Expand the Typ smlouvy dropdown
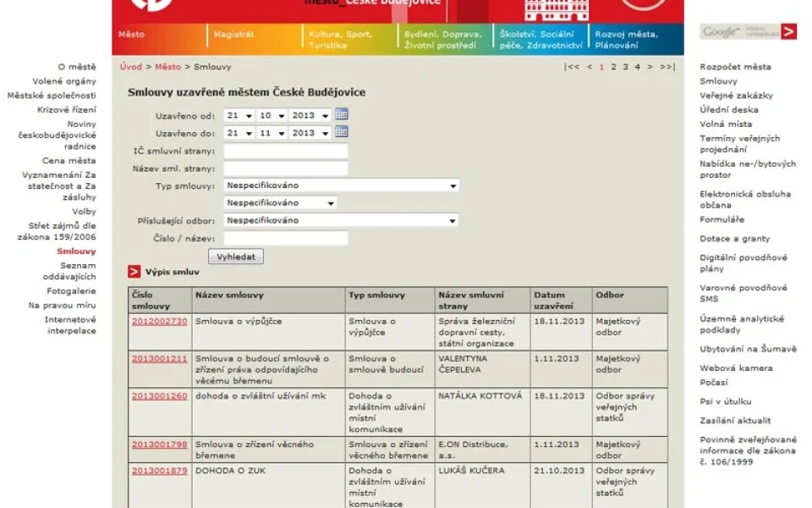This screenshot has width=812, height=508. coord(341,185)
